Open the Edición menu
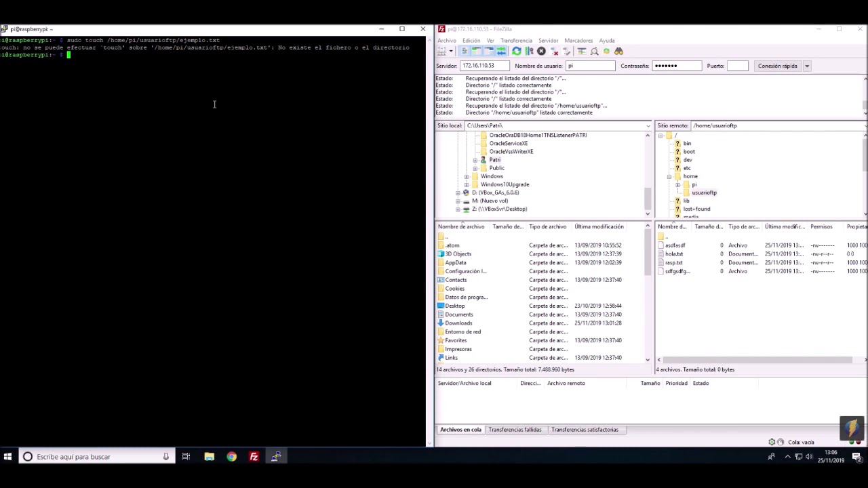 tap(471, 41)
